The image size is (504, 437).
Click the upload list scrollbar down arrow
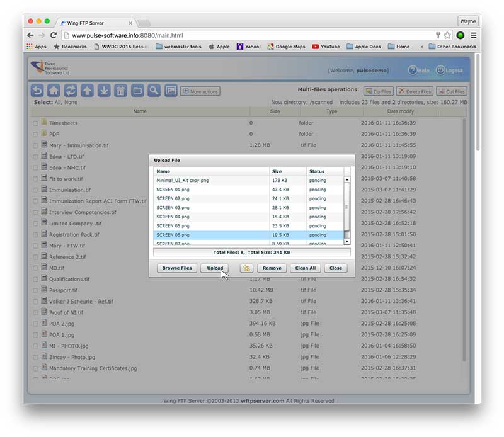346,241
